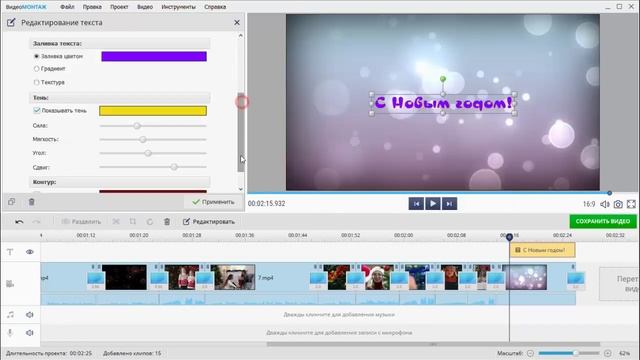Toggle text track visibility eye icon
The height and width of the screenshot is (360, 640).
30,252
